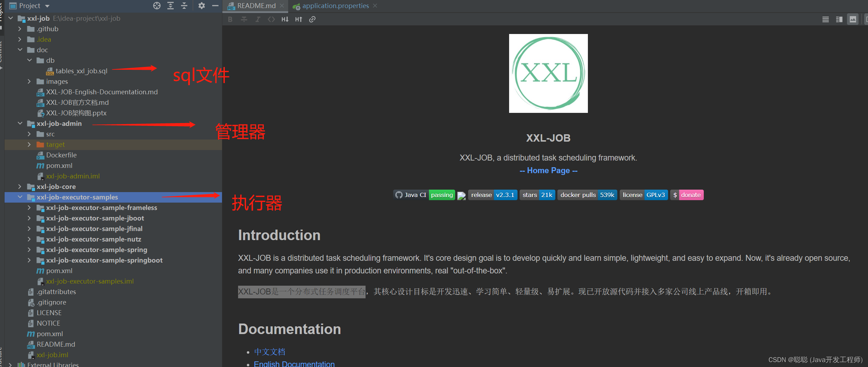868x367 pixels.
Task: Click the green passing build badge
Action: 442,195
